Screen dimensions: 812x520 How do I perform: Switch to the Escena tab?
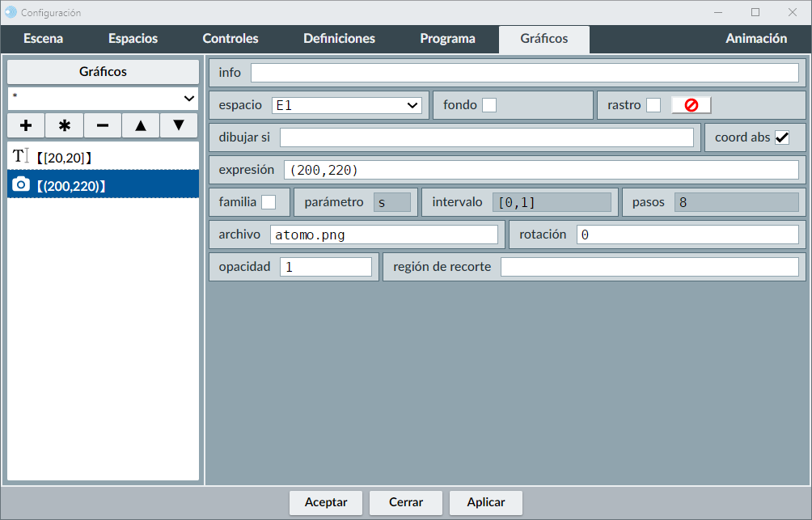click(x=43, y=39)
